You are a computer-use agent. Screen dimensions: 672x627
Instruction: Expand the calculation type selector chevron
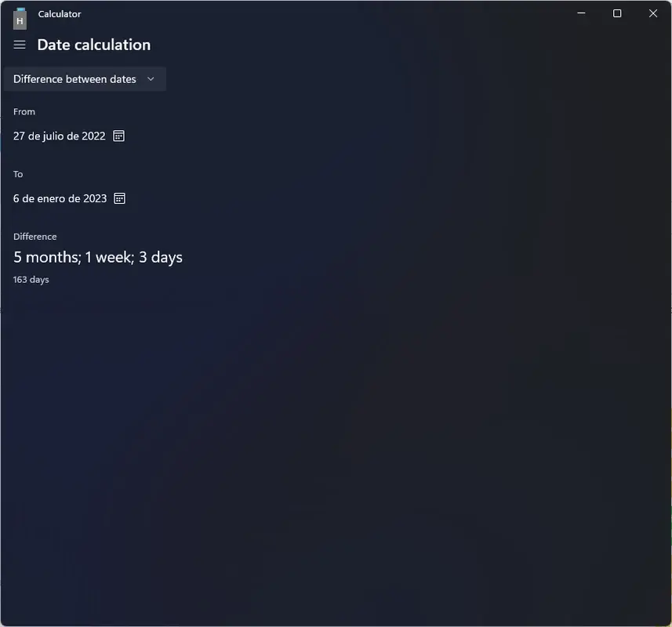click(x=151, y=78)
